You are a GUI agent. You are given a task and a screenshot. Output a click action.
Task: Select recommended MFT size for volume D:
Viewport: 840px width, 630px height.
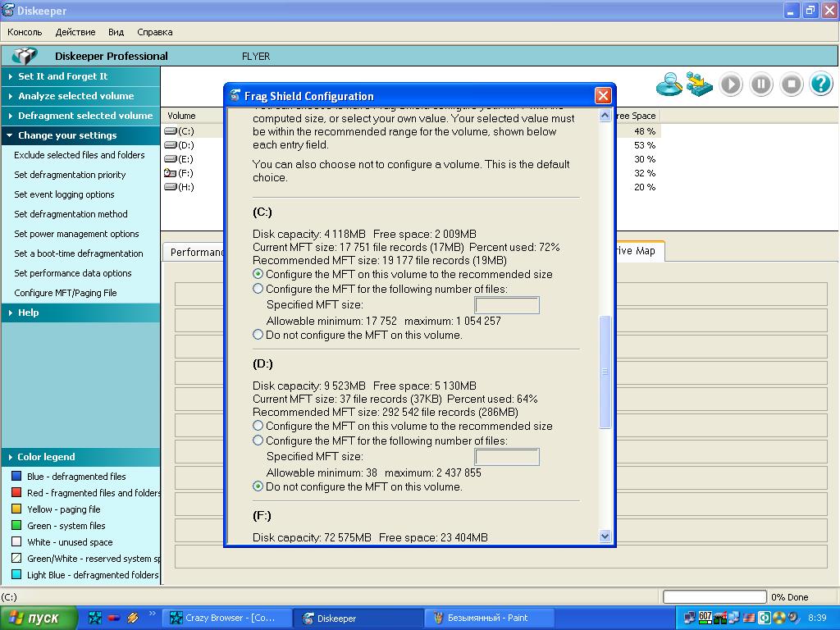[x=258, y=426]
